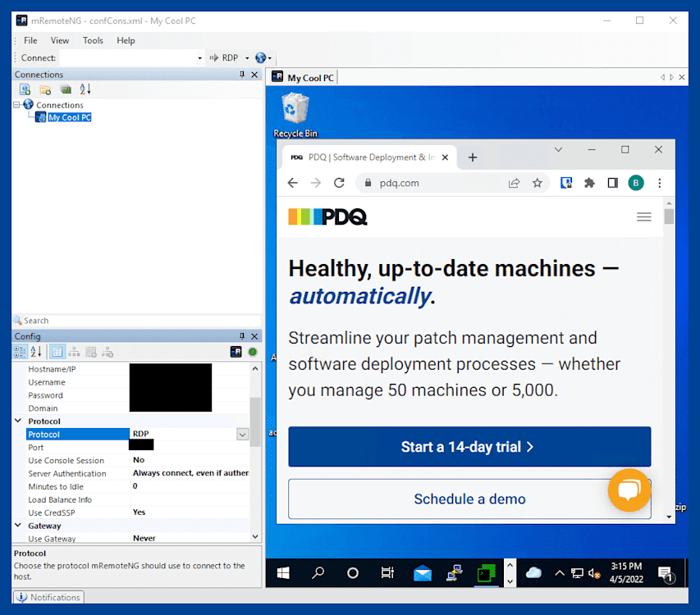Open the Tools menu

[x=93, y=40]
